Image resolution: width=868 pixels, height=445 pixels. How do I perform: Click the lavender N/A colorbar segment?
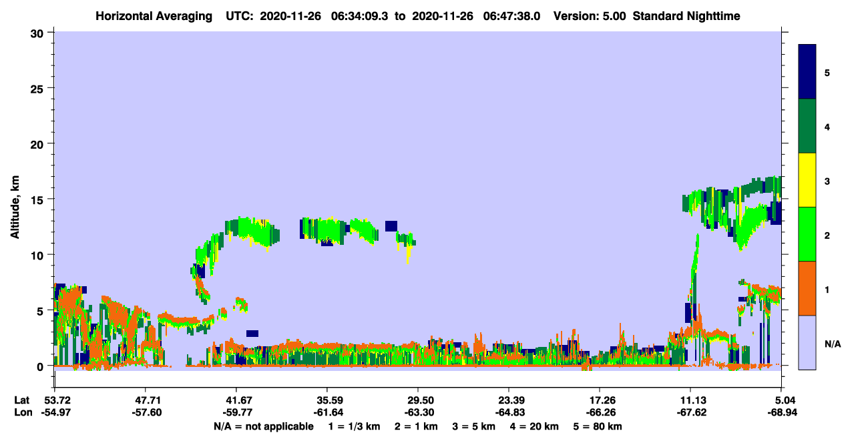coord(807,342)
